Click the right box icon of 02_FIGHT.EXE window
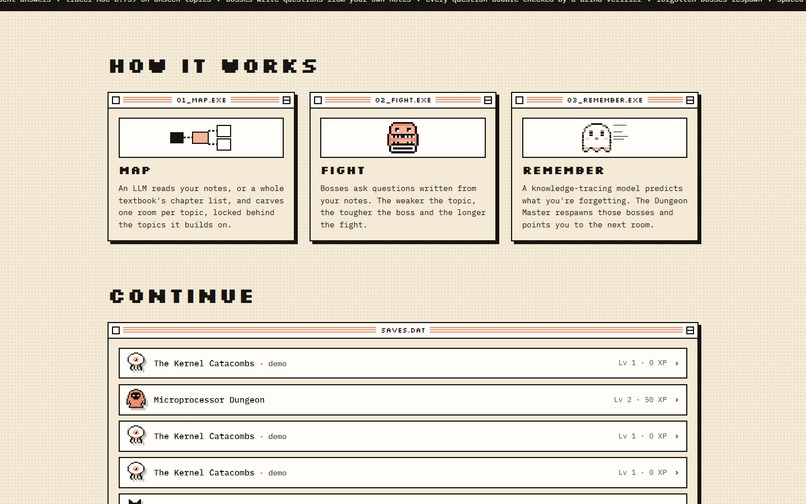 click(488, 100)
